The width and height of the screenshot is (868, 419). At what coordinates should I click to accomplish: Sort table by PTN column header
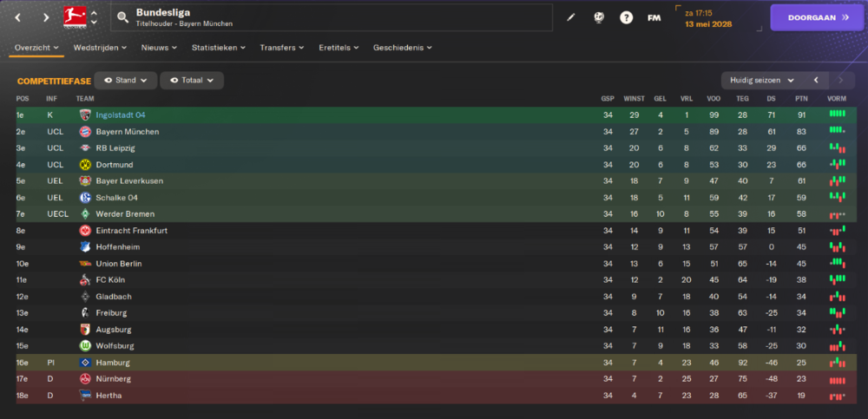pos(801,99)
